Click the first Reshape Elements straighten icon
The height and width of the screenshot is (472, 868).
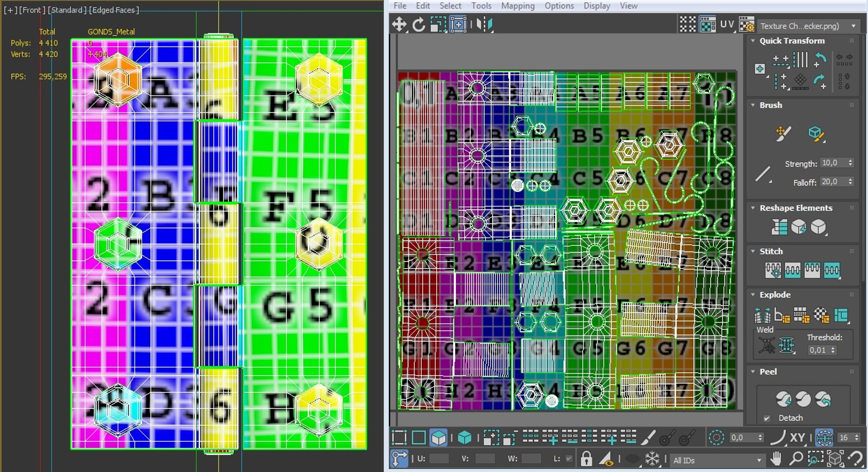tap(779, 227)
